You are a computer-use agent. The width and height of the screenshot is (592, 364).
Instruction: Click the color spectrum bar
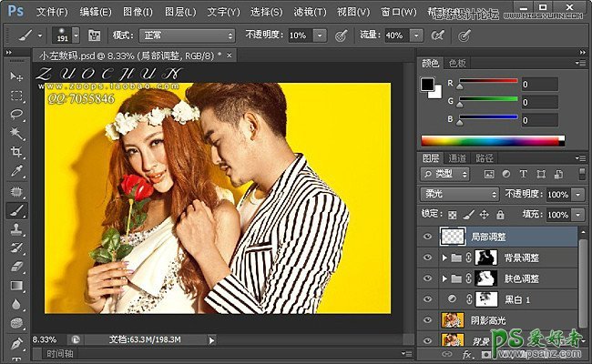tap(492, 140)
